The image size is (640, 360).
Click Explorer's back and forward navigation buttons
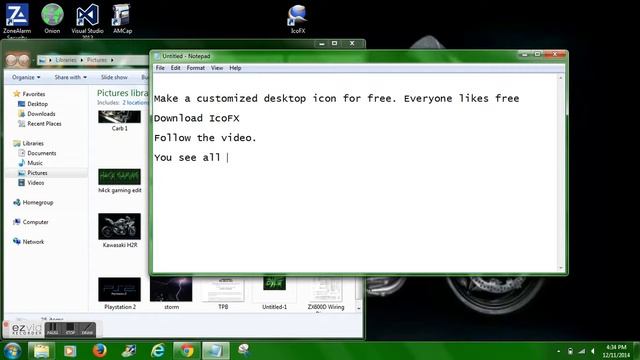[x=18, y=60]
